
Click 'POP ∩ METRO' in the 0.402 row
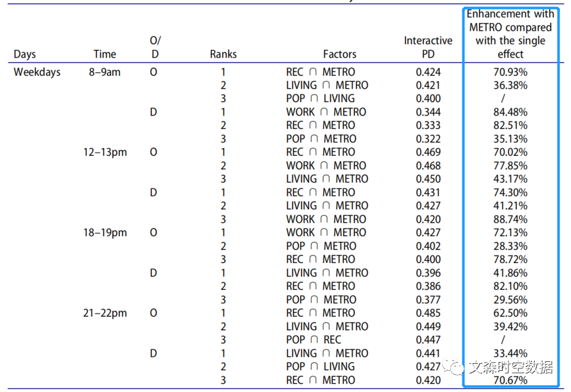[x=321, y=246]
